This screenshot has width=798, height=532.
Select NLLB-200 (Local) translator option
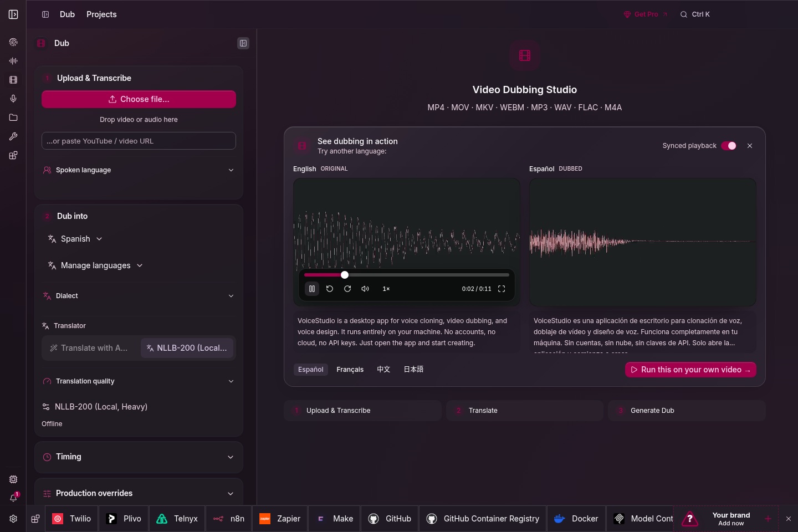pyautogui.click(x=187, y=348)
